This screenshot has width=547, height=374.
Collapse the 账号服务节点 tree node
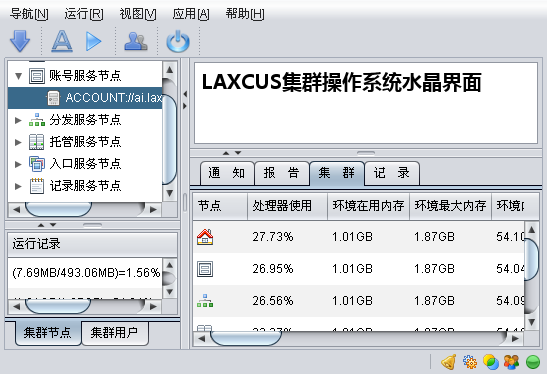[x=18, y=76]
